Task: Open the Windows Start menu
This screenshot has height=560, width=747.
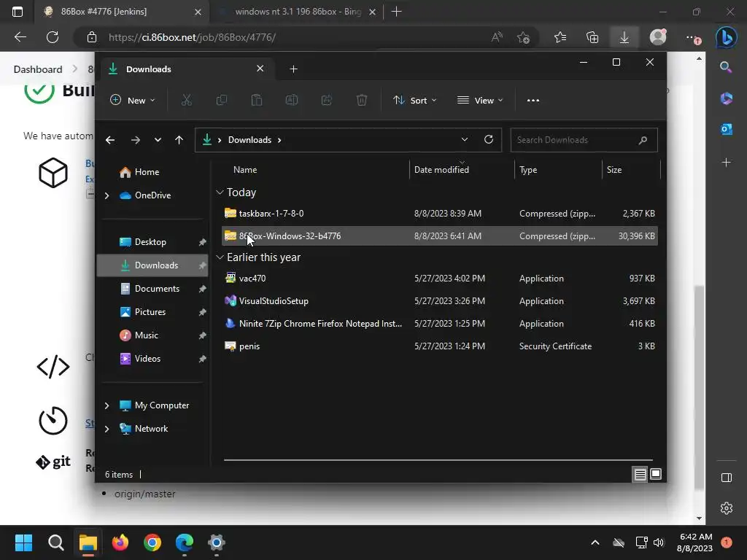Action: [23, 542]
